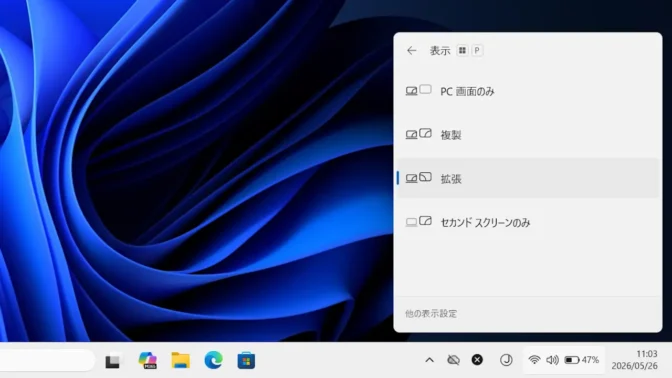Click the PC 画面のみ monitor icon
Viewport: 672px width, 378px height.
pos(419,90)
